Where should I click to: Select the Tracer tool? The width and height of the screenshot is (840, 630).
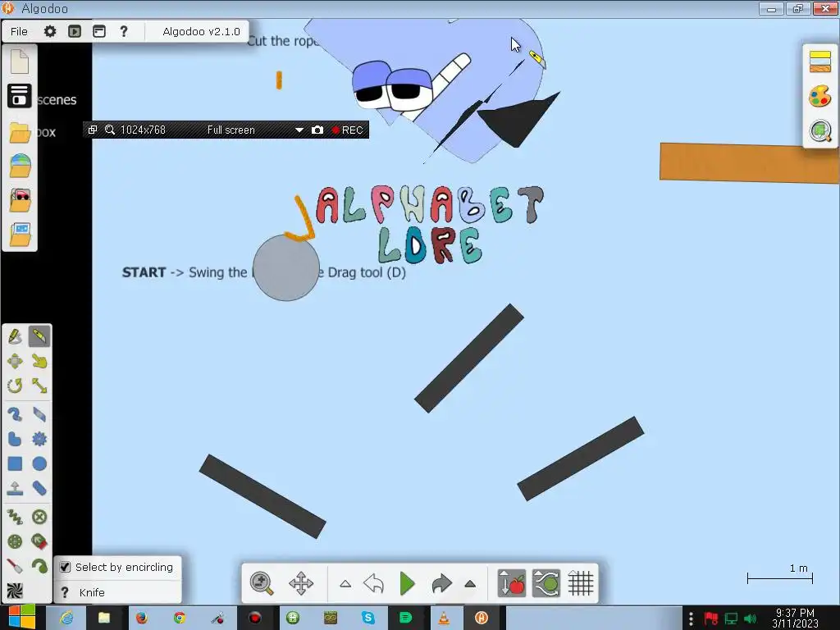[x=39, y=566]
